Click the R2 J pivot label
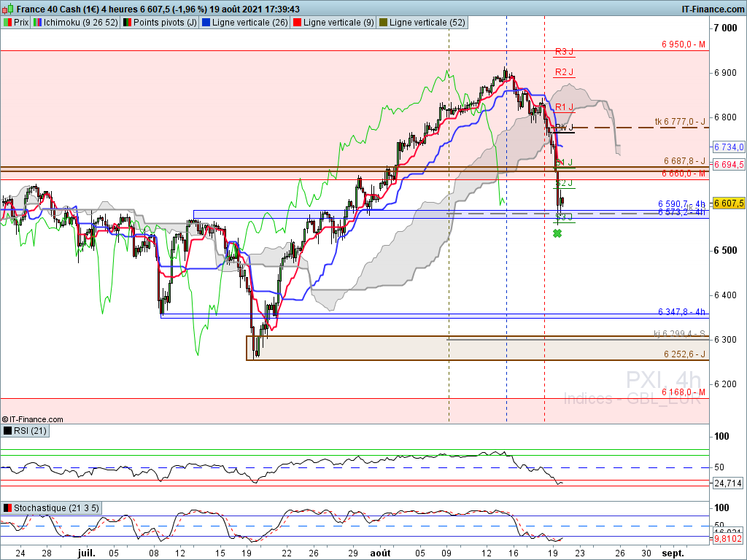Screen dimensions: 747x560 [564, 72]
